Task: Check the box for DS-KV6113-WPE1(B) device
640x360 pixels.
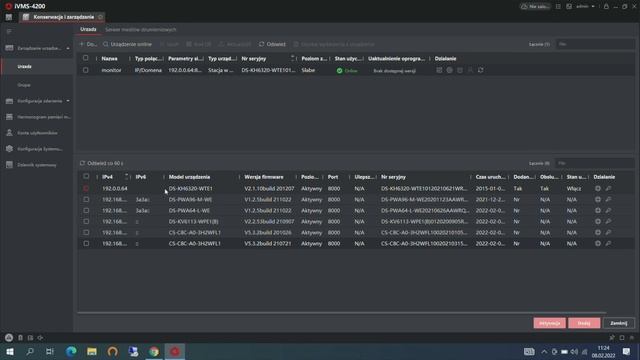Action: (x=86, y=222)
